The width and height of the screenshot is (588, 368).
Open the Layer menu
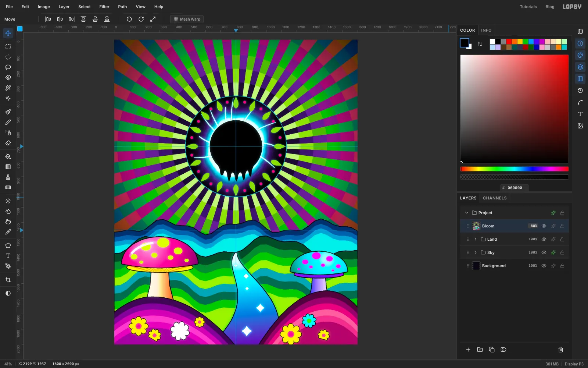64,7
